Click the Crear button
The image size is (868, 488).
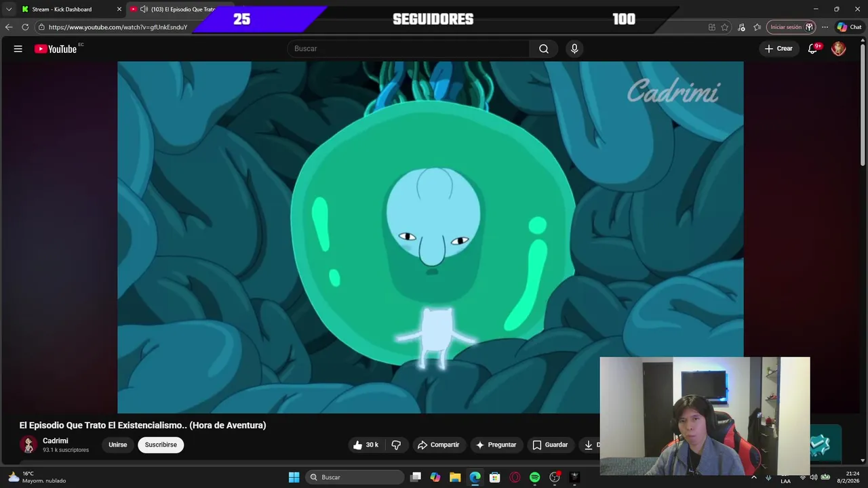coord(778,49)
